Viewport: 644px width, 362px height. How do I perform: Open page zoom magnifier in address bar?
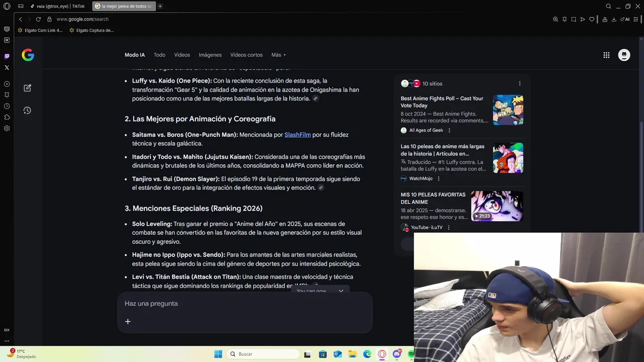tap(555, 19)
